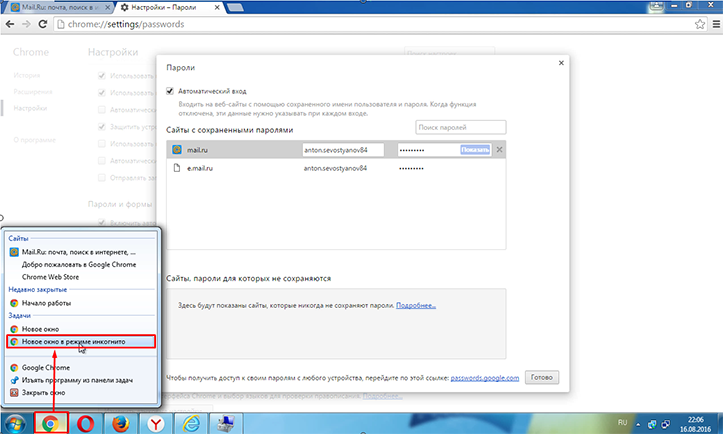723x434 pixels.
Task: Click the RU language indicator in the tray
Action: (622, 422)
